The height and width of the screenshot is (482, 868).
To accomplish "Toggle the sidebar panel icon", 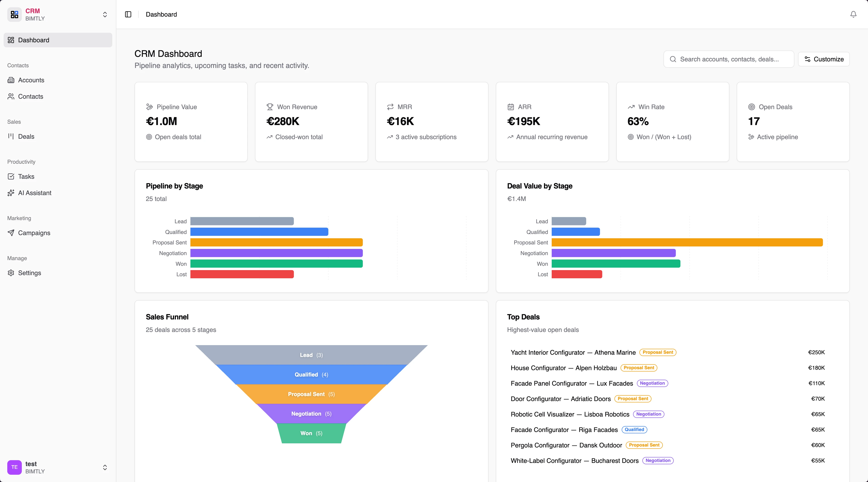I will 128,14.
